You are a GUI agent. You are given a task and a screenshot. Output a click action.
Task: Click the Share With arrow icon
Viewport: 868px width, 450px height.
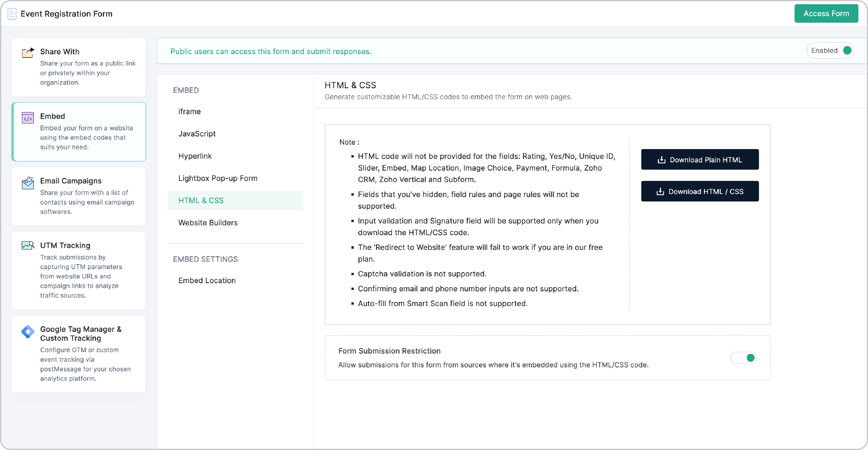coord(28,53)
